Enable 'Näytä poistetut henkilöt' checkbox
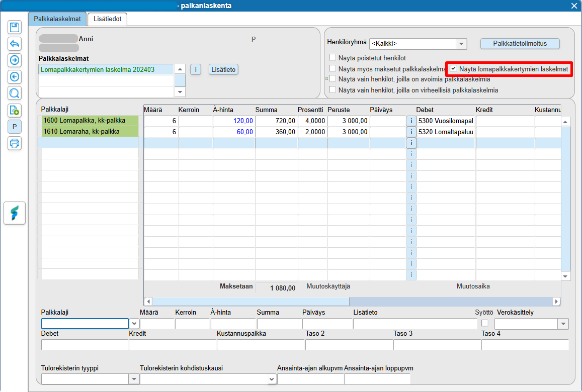 coord(332,57)
